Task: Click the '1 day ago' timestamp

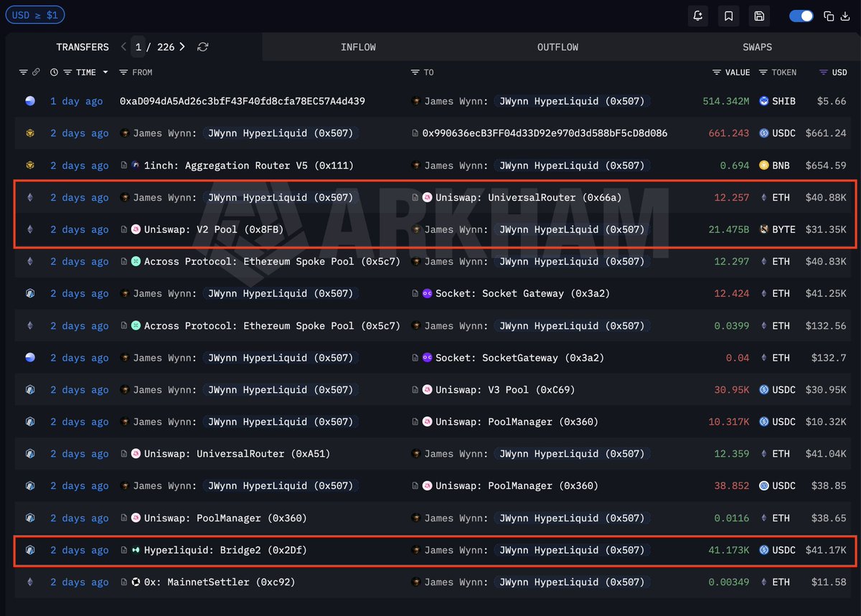Action: click(76, 101)
